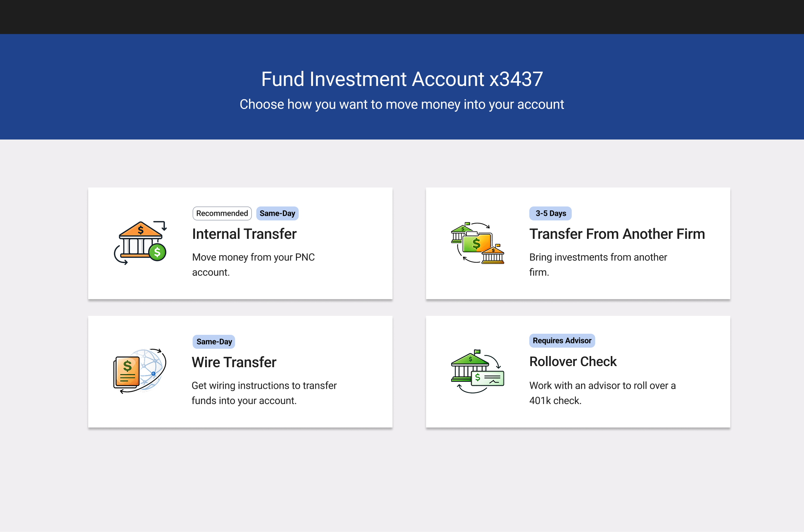Click 'Get wiring instructions' description text
Screen dimensions: 804x532
264,393
